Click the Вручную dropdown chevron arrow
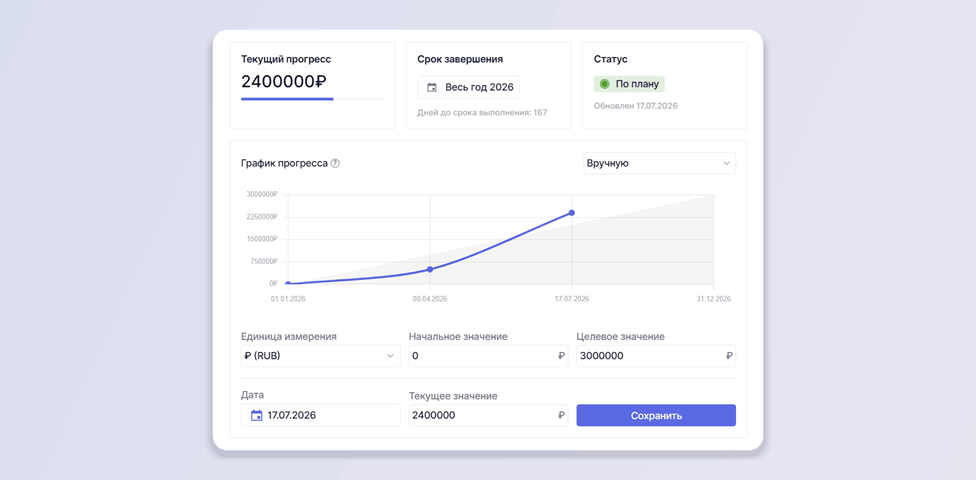This screenshot has height=480, width=976. coord(726,163)
